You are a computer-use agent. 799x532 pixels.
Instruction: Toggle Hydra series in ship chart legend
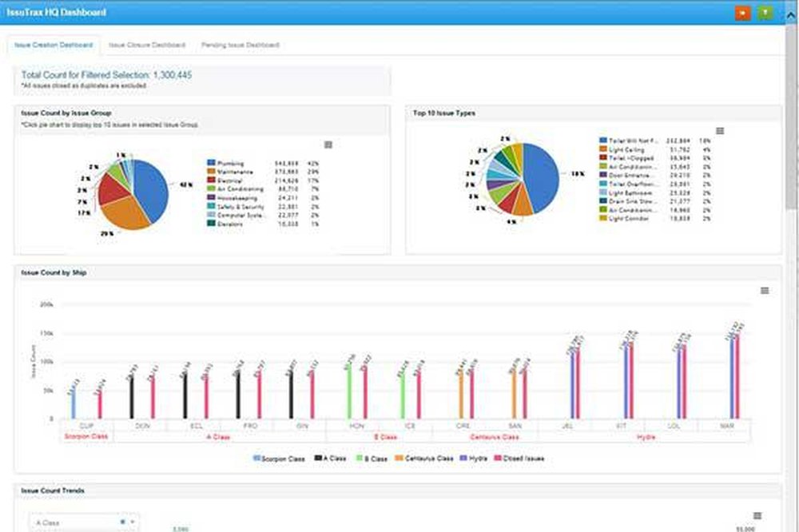click(473, 459)
